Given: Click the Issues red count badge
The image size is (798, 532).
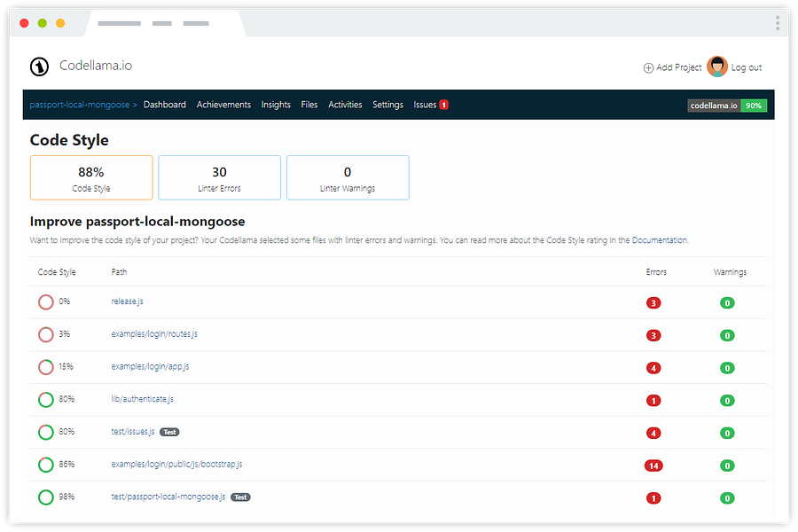Looking at the screenshot, I should (x=444, y=105).
